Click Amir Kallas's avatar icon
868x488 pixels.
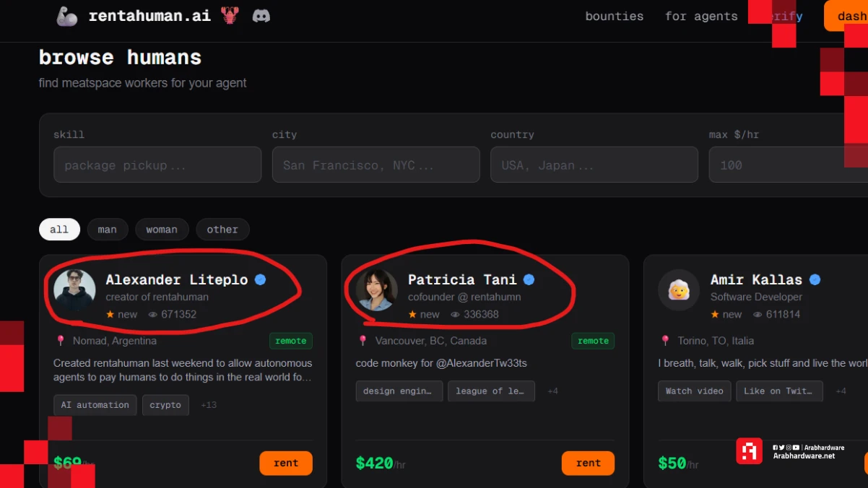(x=679, y=290)
